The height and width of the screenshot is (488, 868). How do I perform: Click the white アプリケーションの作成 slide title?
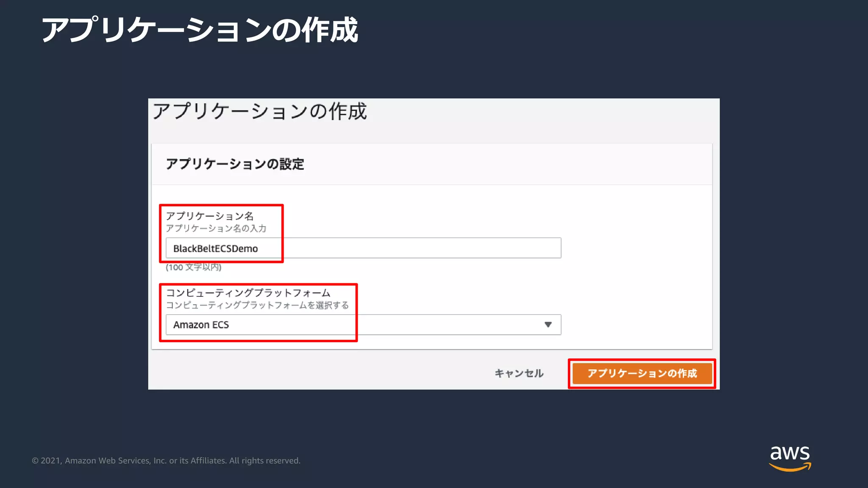click(x=200, y=30)
